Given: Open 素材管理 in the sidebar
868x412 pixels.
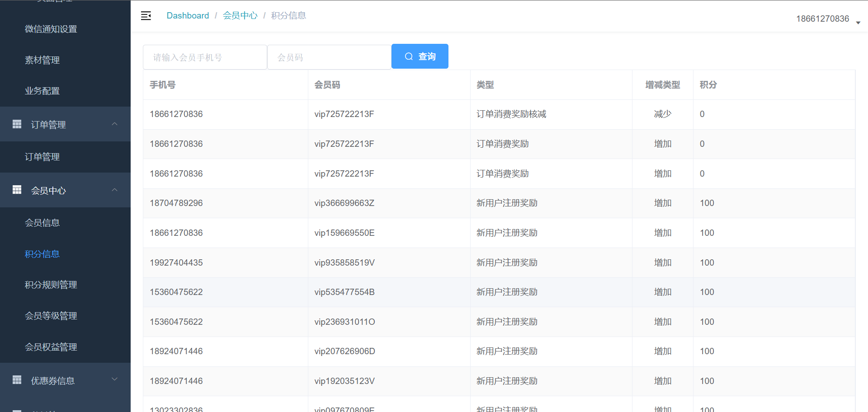Looking at the screenshot, I should point(42,60).
